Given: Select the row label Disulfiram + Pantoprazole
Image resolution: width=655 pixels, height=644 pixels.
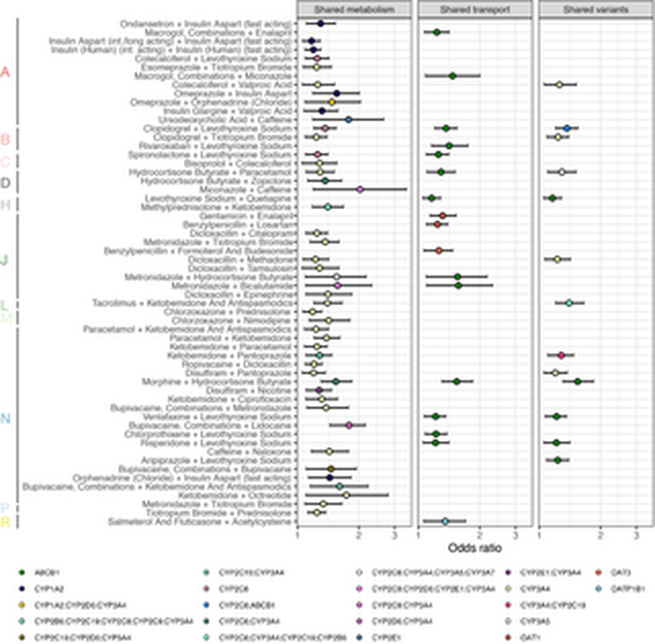Looking at the screenshot, I should point(239,374).
